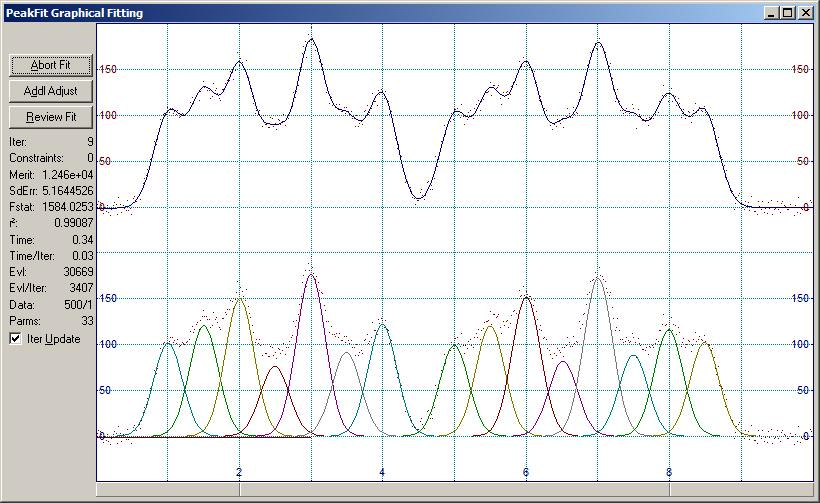820x503 pixels.
Task: Open Review Fit
Action: [50, 117]
